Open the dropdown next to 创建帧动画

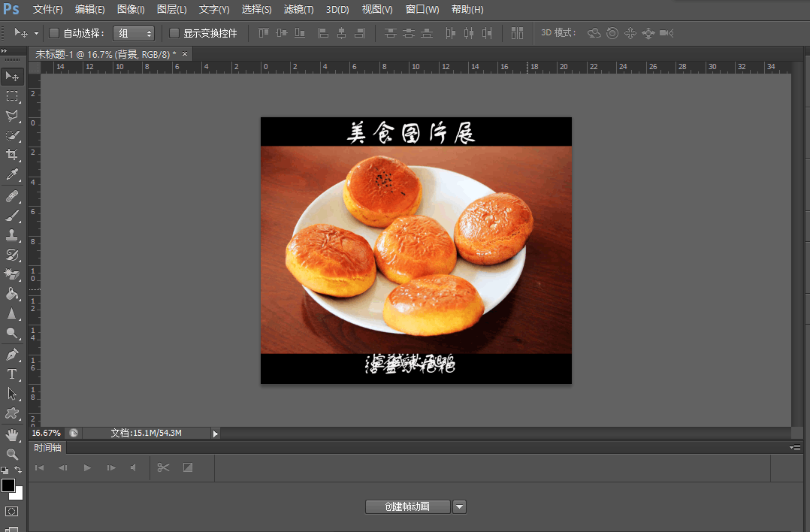459,506
